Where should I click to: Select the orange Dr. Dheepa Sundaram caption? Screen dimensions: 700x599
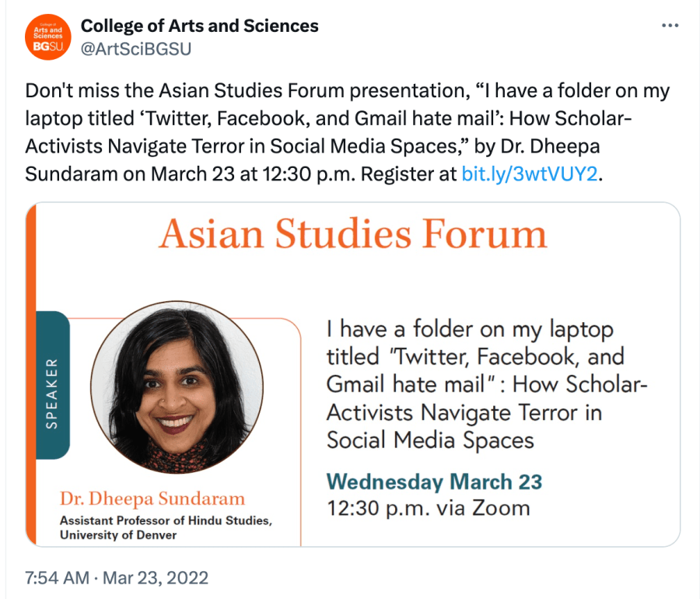[152, 499]
